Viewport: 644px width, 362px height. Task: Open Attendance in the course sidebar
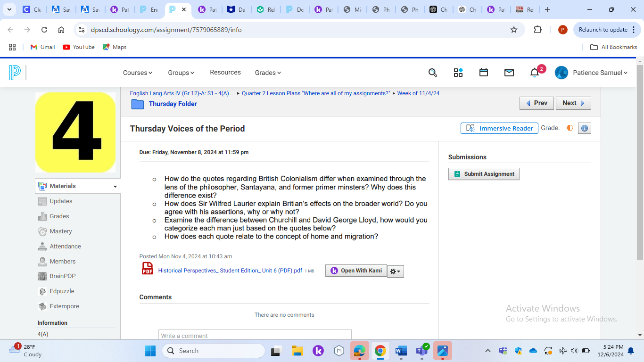pyautogui.click(x=65, y=247)
